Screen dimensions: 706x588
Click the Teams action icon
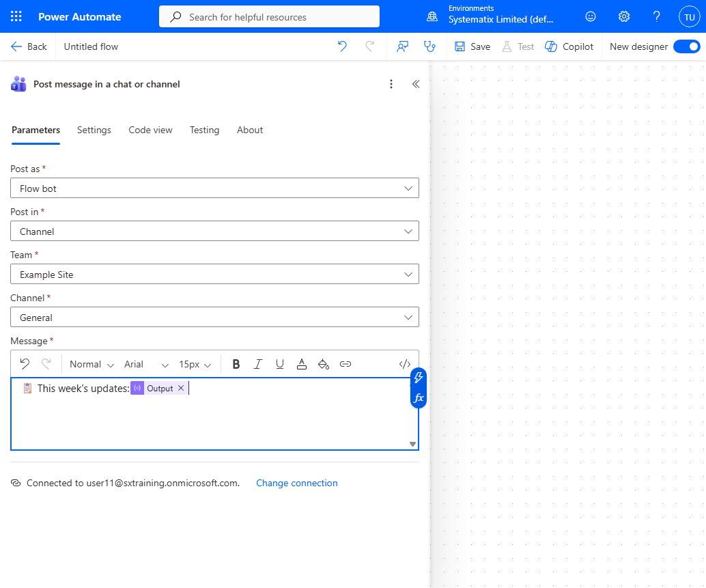[18, 84]
